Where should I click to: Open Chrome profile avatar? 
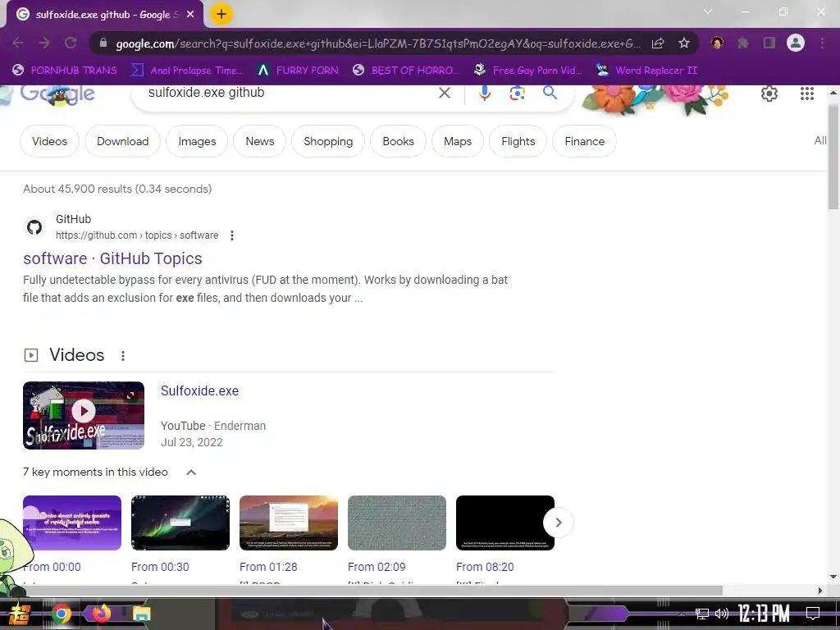click(796, 43)
